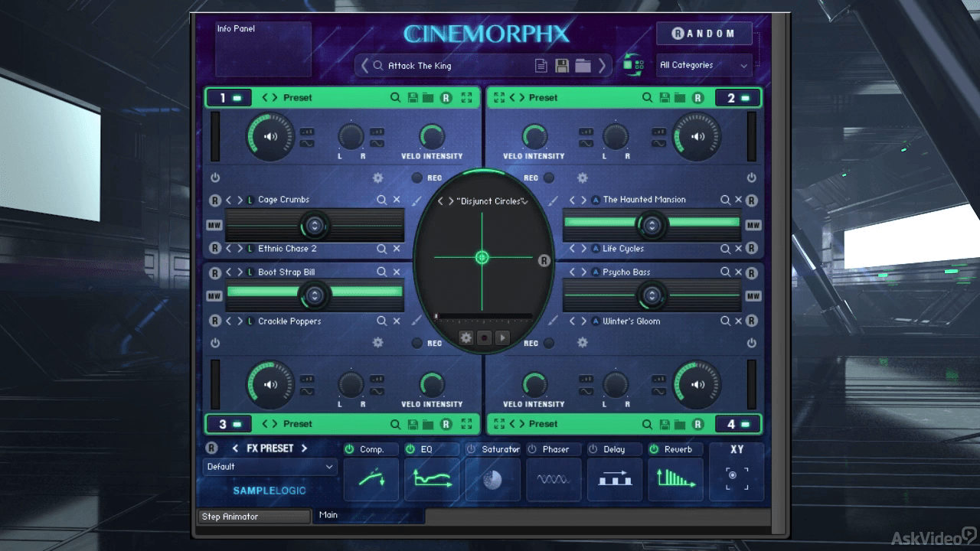Create new preset document icon
Screen dimensions: 980x551
(x=541, y=66)
